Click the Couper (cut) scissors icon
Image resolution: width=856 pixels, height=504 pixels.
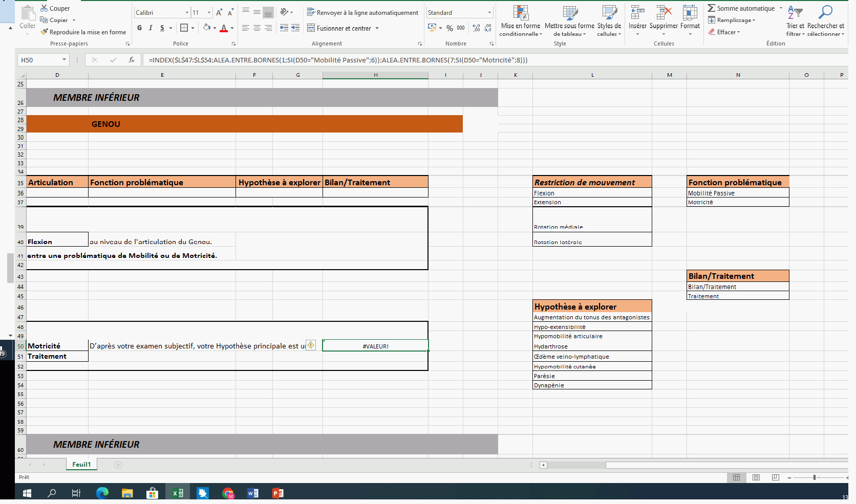[44, 8]
